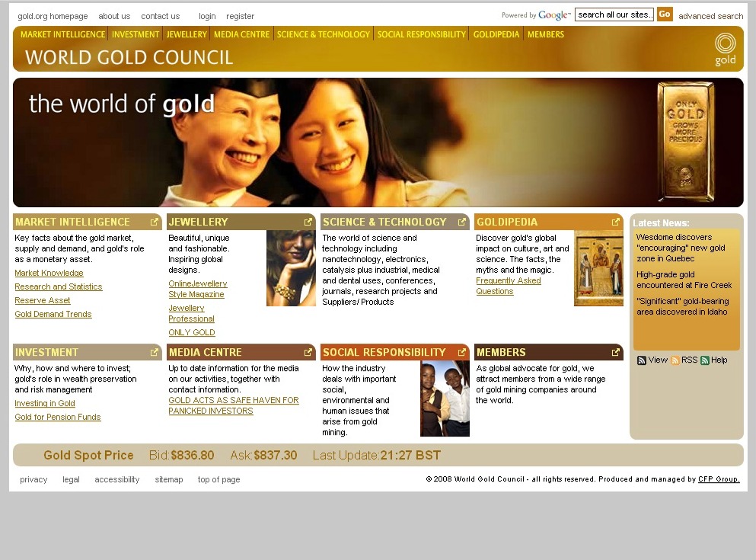756x560 pixels.
Task: Click the search all our sites field
Action: (614, 14)
